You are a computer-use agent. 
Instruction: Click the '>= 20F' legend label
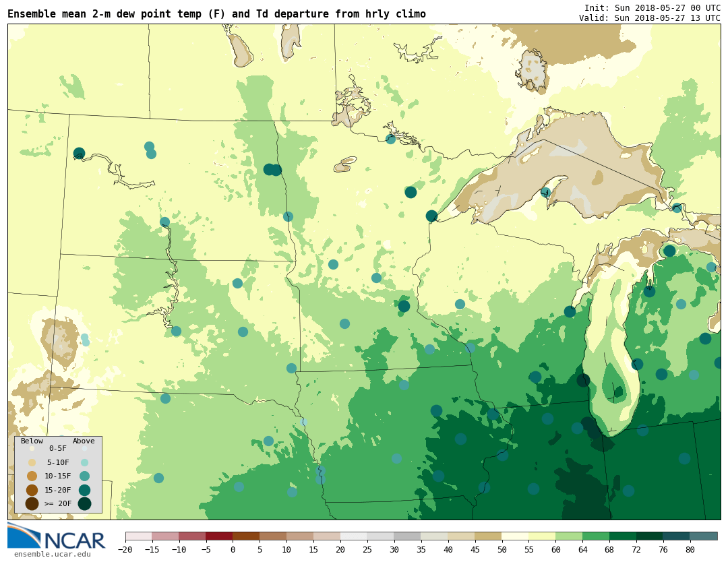click(x=58, y=504)
